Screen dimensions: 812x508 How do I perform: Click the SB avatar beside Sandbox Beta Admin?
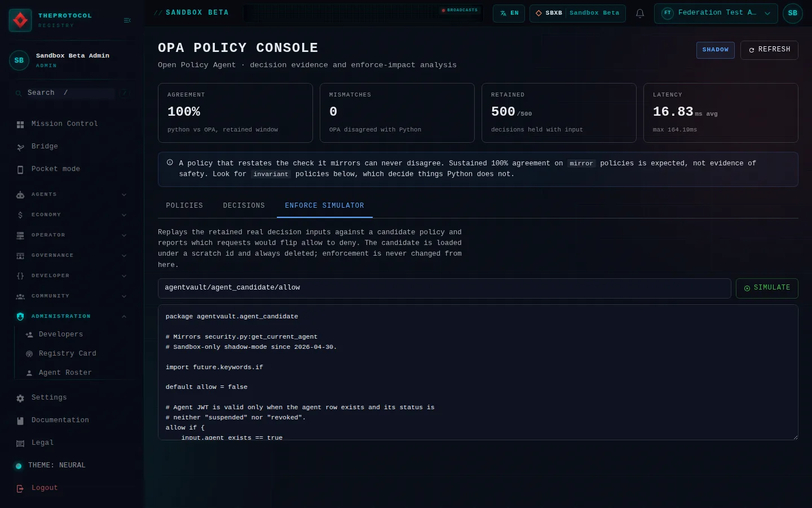(19, 60)
